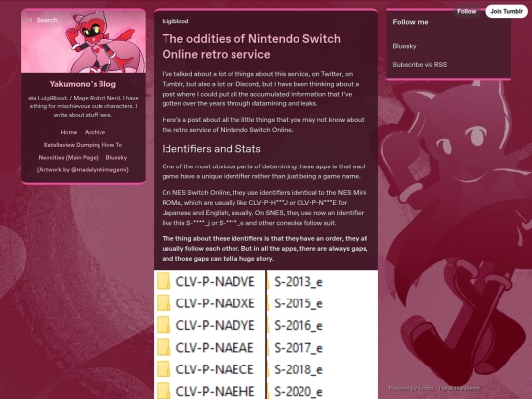Viewport: 532px width, 399px height.
Task: Open the blog header character avatar image
Action: point(83,41)
